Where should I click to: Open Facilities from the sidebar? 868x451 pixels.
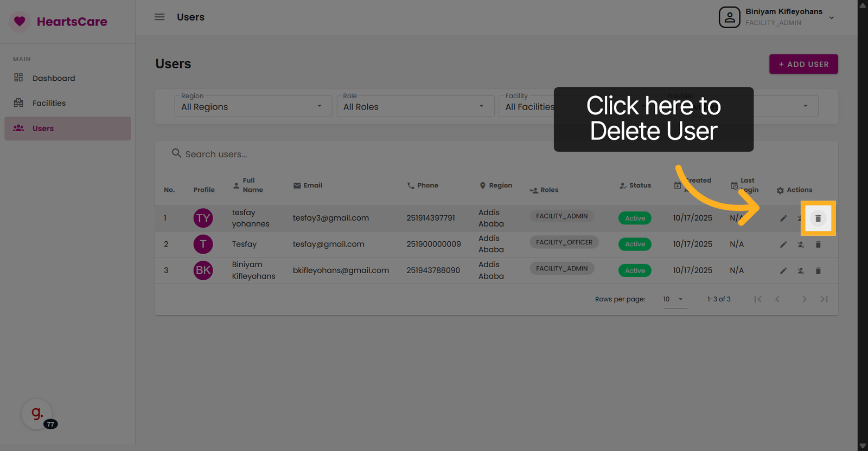[x=49, y=103]
